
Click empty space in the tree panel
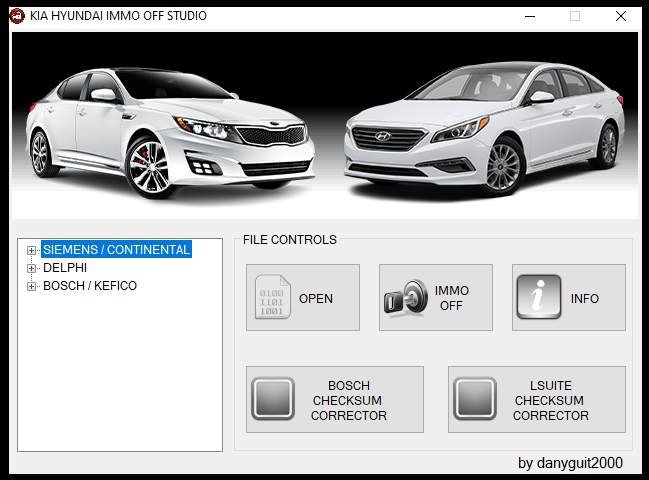(120, 380)
